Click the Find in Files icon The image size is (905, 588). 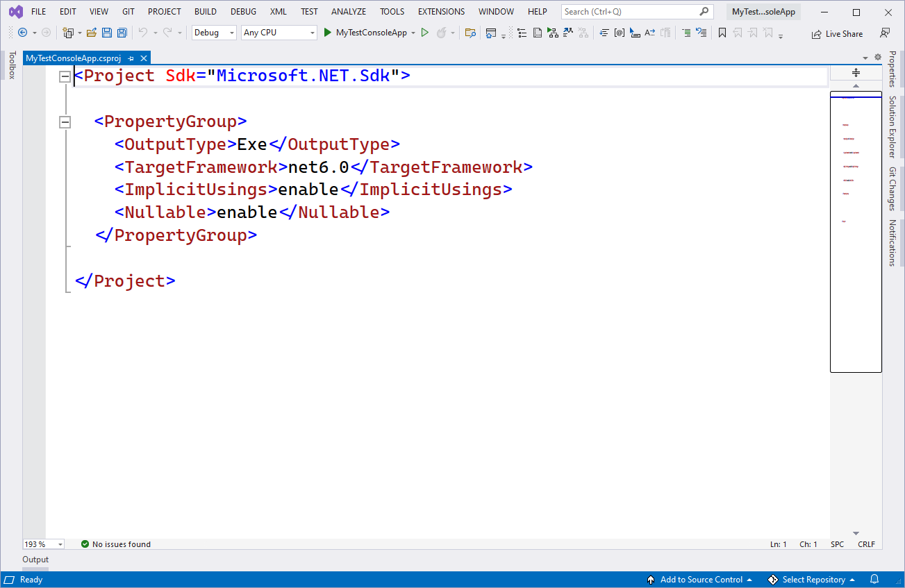470,33
